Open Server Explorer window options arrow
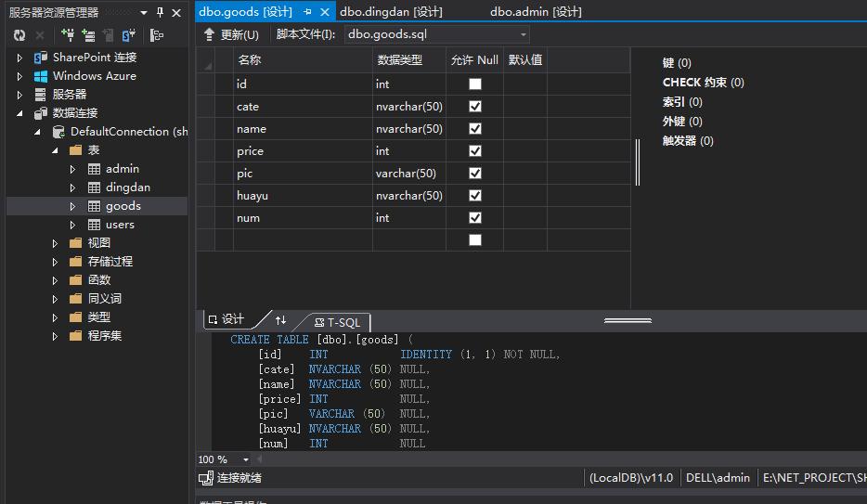Screen dimensions: 867x504 pos(144,12)
